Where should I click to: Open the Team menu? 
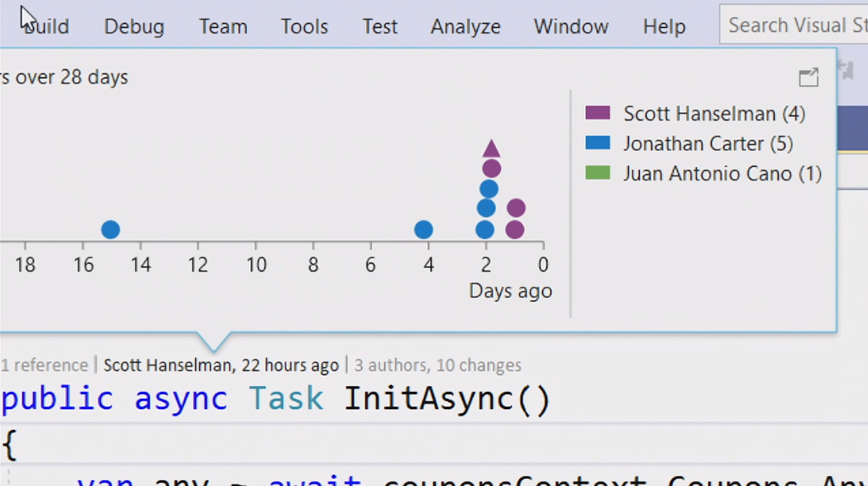[223, 26]
